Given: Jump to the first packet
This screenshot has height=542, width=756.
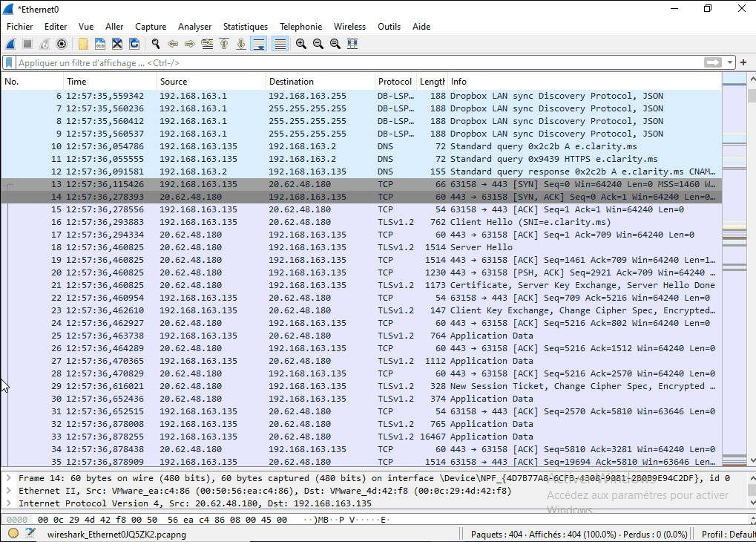Looking at the screenshot, I should (x=224, y=44).
